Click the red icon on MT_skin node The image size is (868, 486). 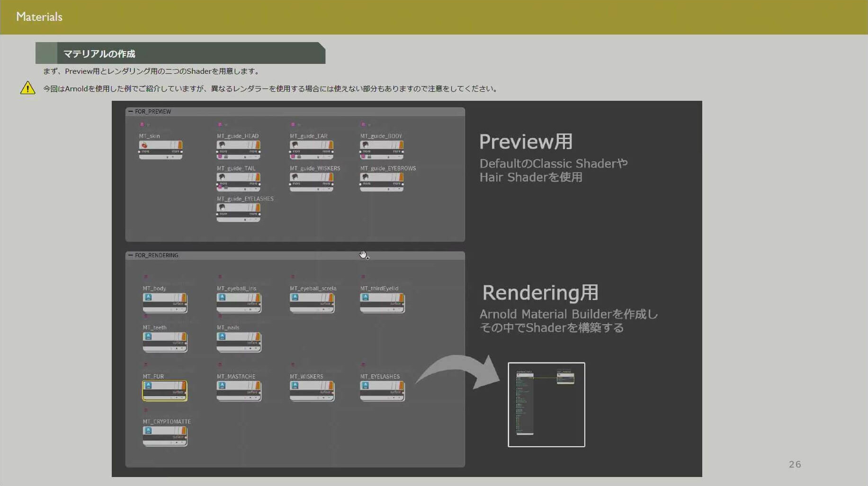click(x=144, y=145)
